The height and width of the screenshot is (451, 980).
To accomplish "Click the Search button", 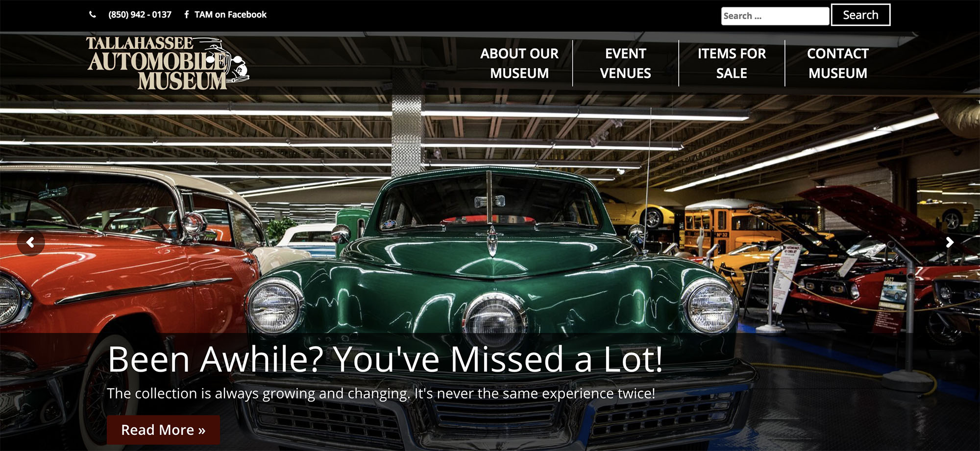I will pyautogui.click(x=860, y=15).
